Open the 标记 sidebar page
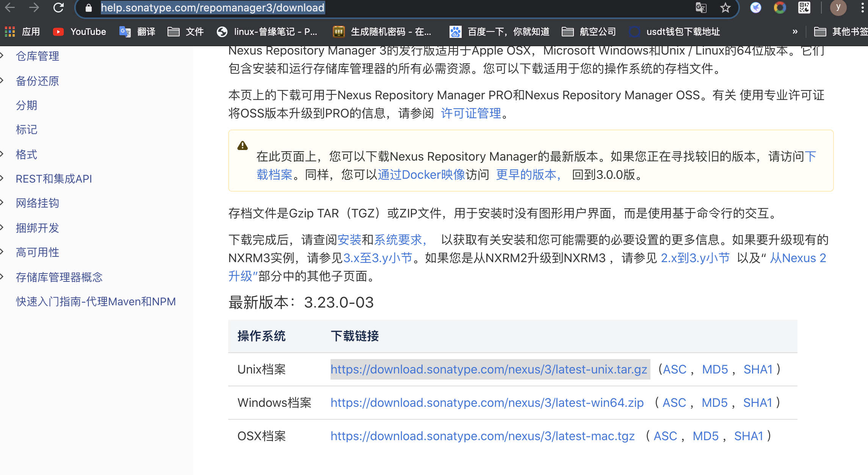This screenshot has width=868, height=475. [27, 130]
